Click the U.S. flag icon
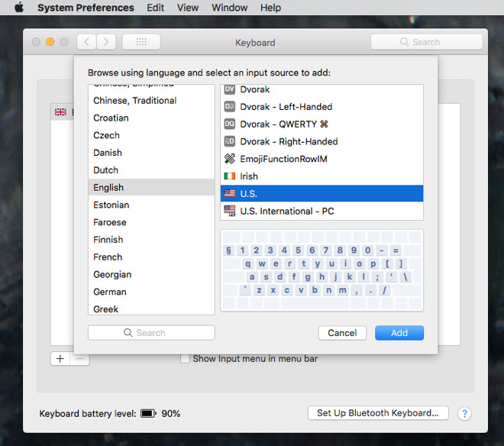The image size is (504, 446). pos(230,193)
